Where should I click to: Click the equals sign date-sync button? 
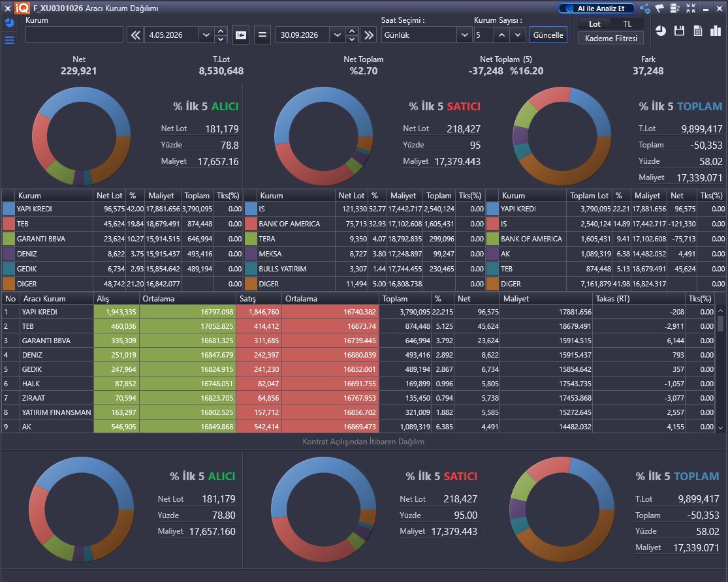(x=262, y=35)
